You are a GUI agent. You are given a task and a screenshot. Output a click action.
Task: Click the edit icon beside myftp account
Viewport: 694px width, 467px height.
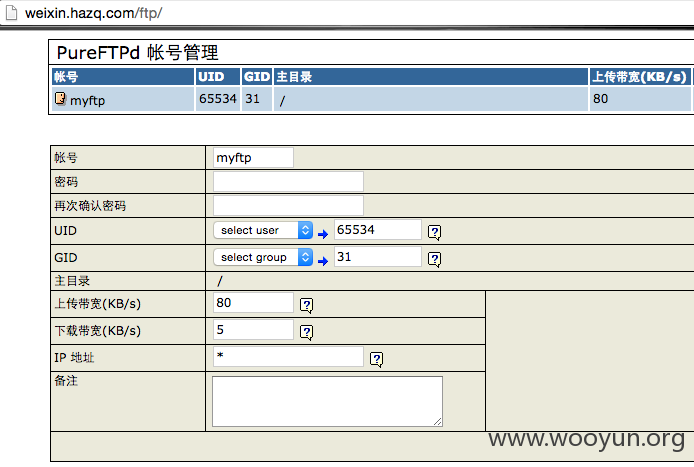click(60, 98)
